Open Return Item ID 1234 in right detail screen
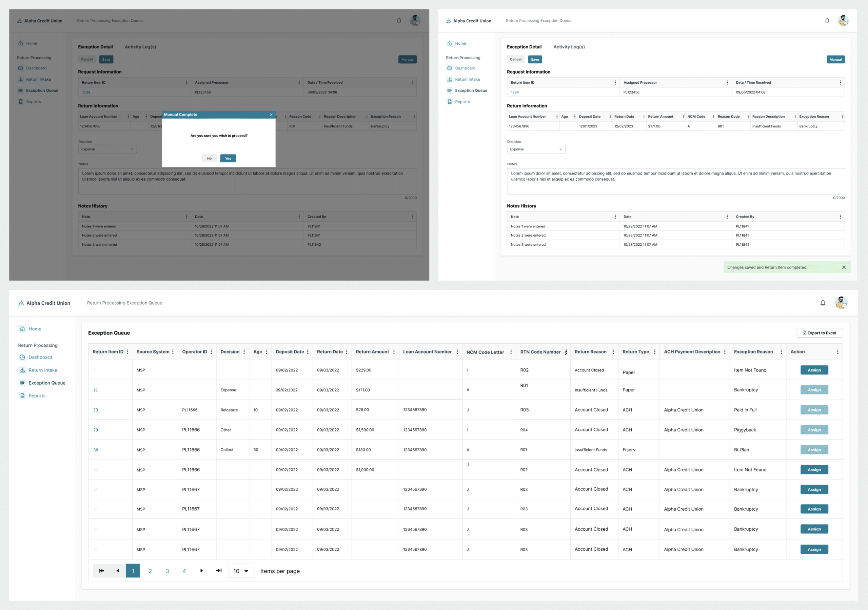The width and height of the screenshot is (868, 610). [514, 92]
